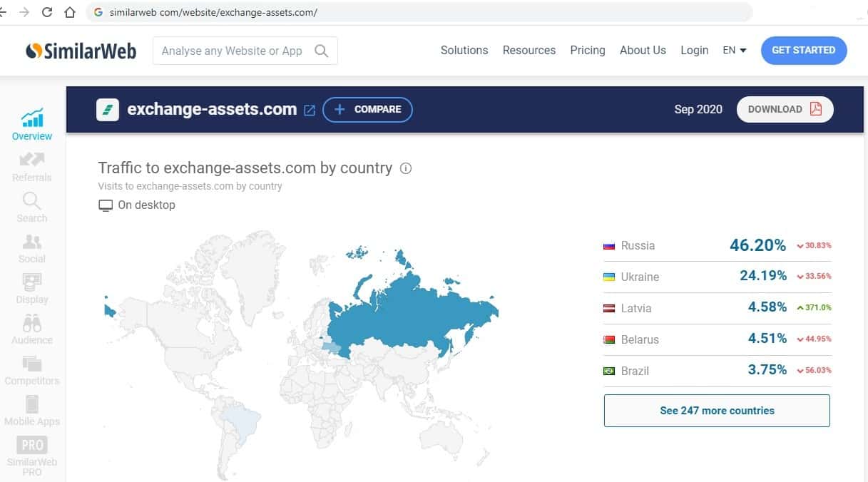Viewport: 868px width, 482px height.
Task: Click 'Traffic to exchange-assets.com by country' heading
Action: pos(245,168)
